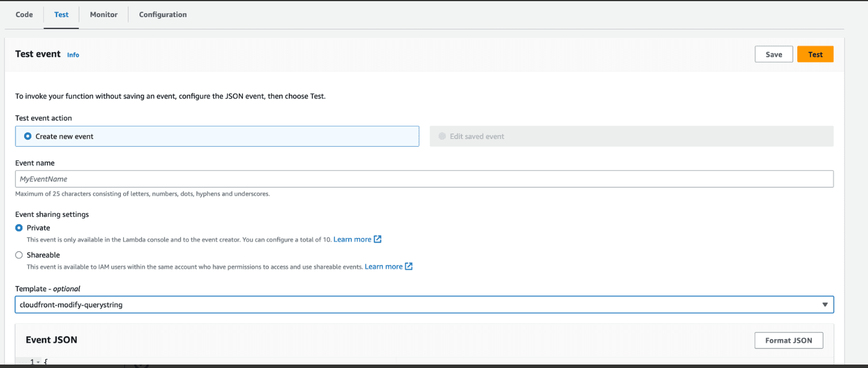Open the Info link next to Test event
Image resolution: width=868 pixels, height=368 pixels.
point(73,55)
